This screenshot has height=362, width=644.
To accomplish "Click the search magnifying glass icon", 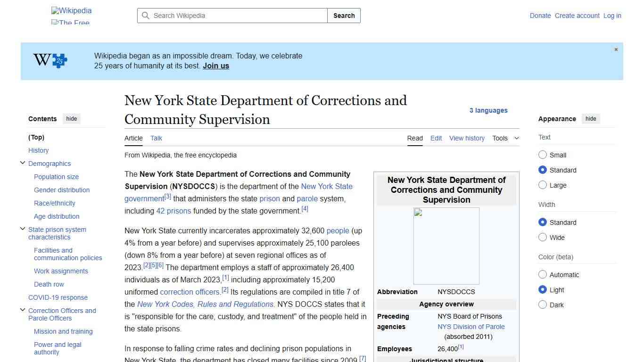I will [146, 16].
